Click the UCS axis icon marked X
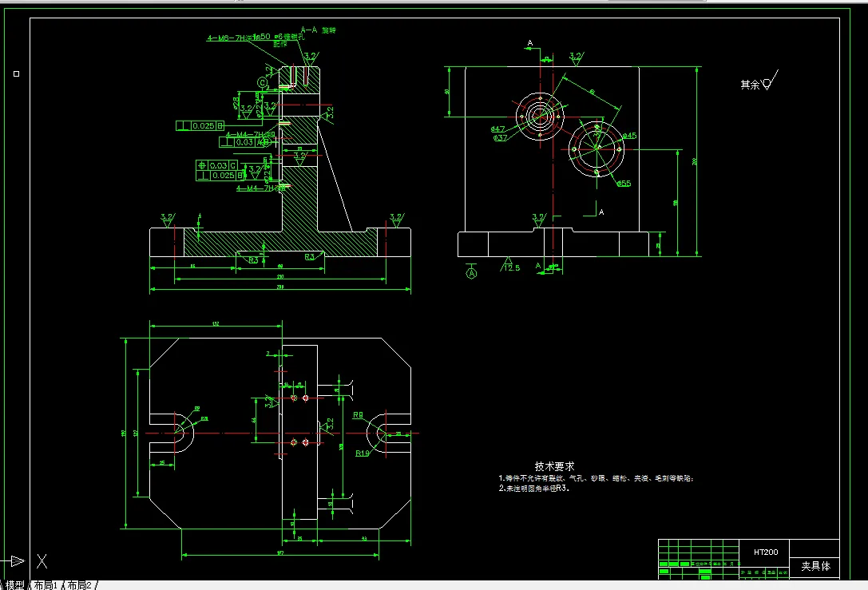The height and width of the screenshot is (590, 868). pos(42,561)
